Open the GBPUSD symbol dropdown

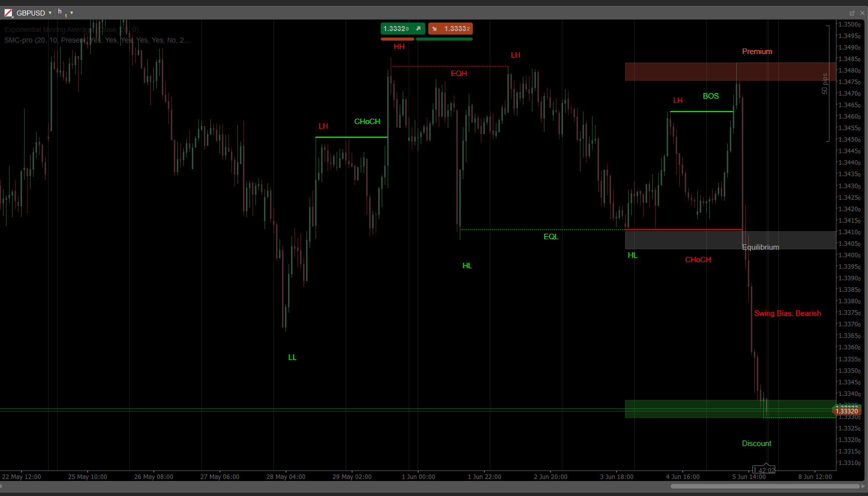50,13
